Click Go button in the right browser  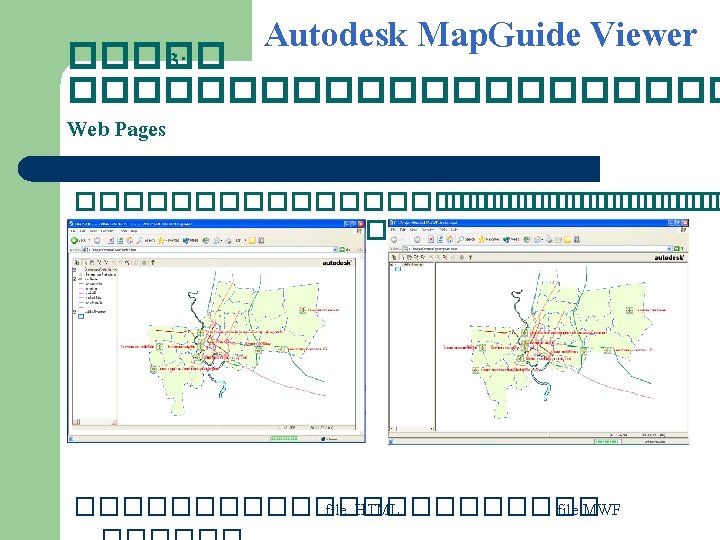pyautogui.click(x=678, y=249)
